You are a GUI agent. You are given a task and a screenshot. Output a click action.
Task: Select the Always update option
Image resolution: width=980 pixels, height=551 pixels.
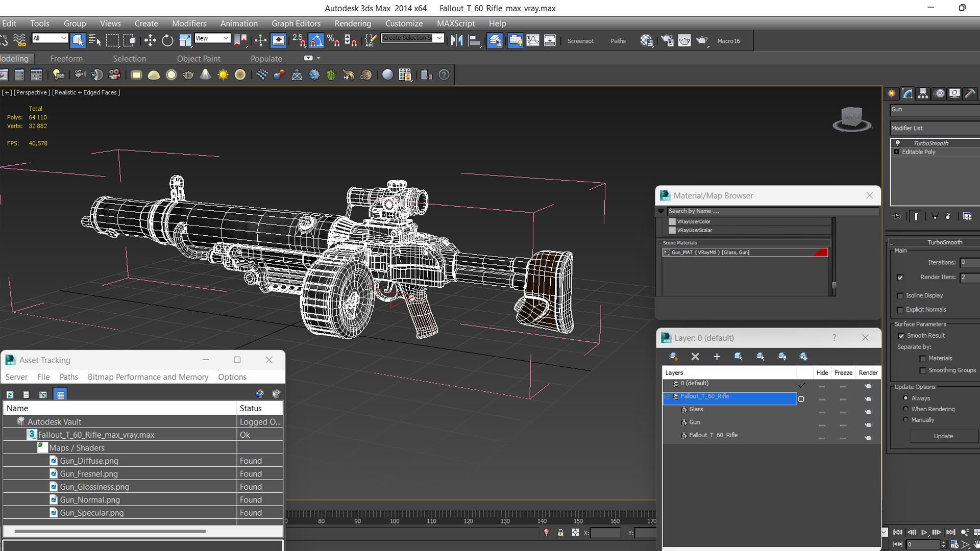tap(905, 398)
